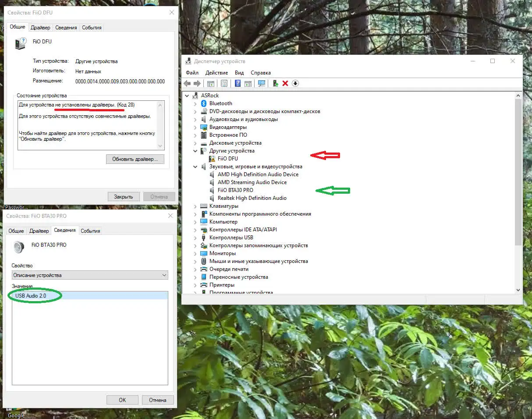532x419 pixels.
Task: Switch to События tab in FiiO DFU properties
Action: (x=92, y=28)
